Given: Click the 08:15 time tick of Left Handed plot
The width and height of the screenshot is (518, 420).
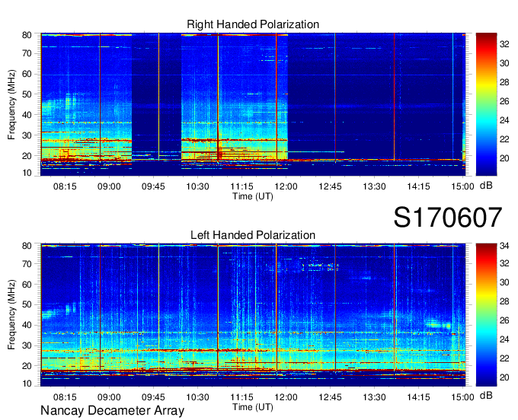Looking at the screenshot, I should tap(65, 397).
